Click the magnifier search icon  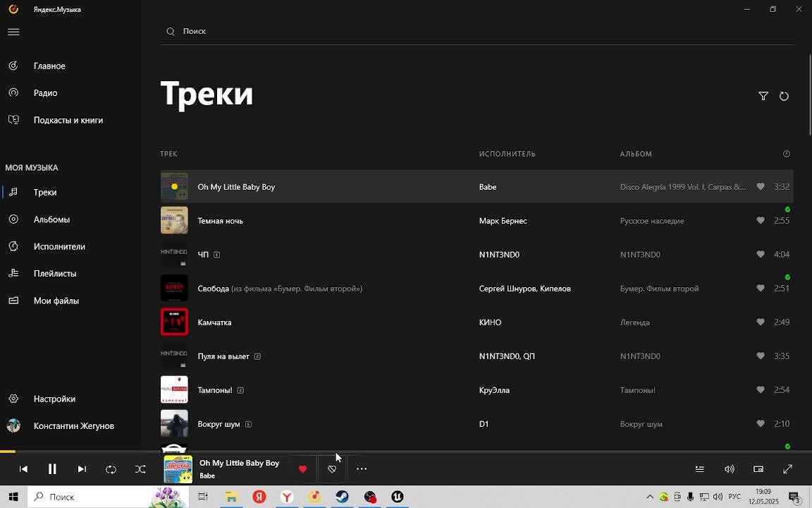(x=171, y=32)
